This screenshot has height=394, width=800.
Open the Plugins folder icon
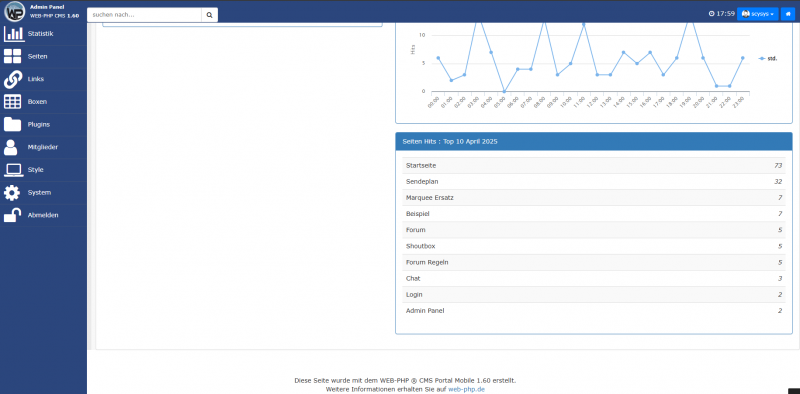click(x=12, y=124)
